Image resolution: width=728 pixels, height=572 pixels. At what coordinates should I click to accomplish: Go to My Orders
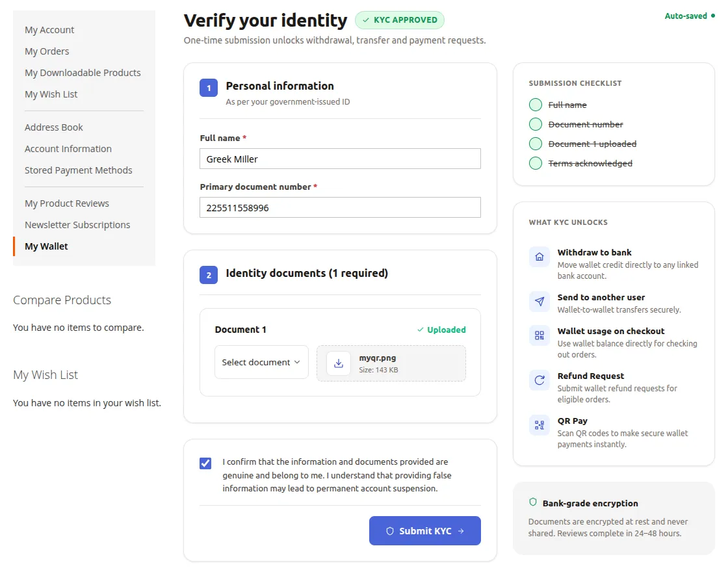click(x=47, y=51)
